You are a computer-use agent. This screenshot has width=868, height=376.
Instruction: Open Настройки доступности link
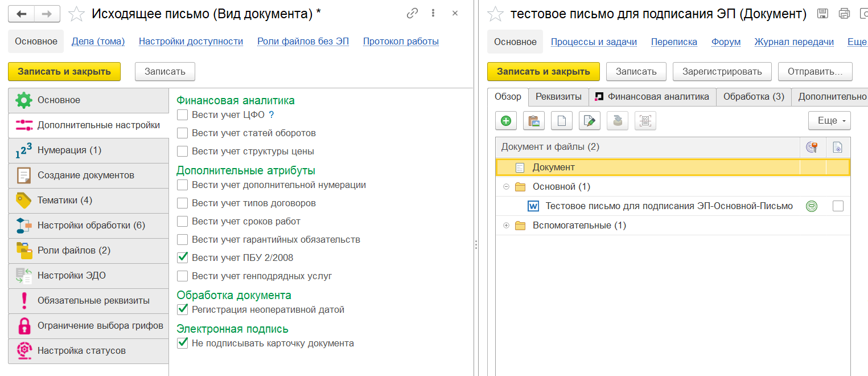191,42
